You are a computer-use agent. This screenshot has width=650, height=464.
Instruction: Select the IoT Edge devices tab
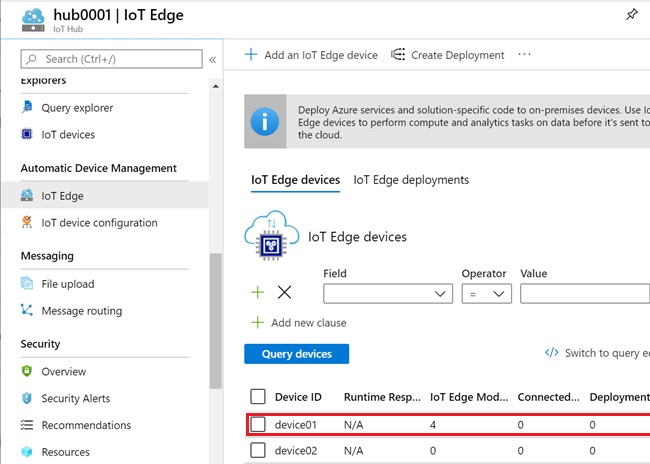295,180
